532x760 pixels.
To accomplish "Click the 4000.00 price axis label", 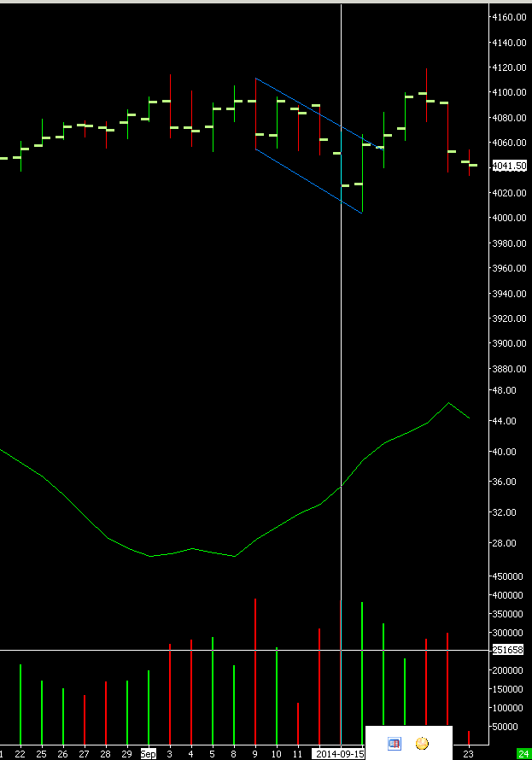I will [x=509, y=218].
